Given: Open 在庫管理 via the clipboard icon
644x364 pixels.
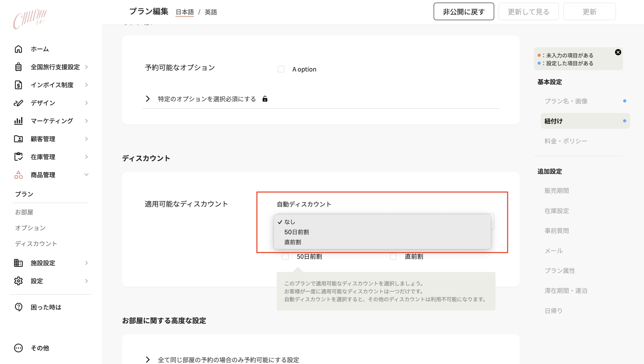Looking at the screenshot, I should pyautogui.click(x=18, y=157).
